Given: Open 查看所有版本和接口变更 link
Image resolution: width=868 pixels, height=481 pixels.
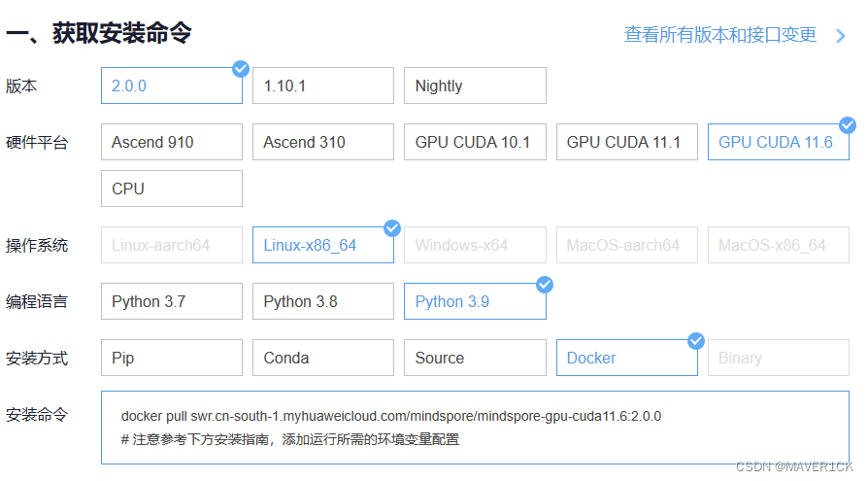Looking at the screenshot, I should pos(720,34).
